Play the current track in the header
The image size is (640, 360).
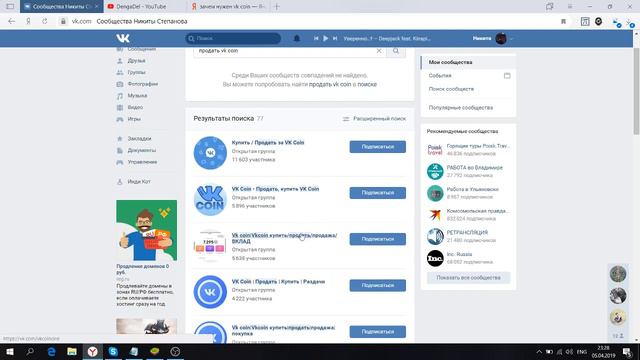325,38
